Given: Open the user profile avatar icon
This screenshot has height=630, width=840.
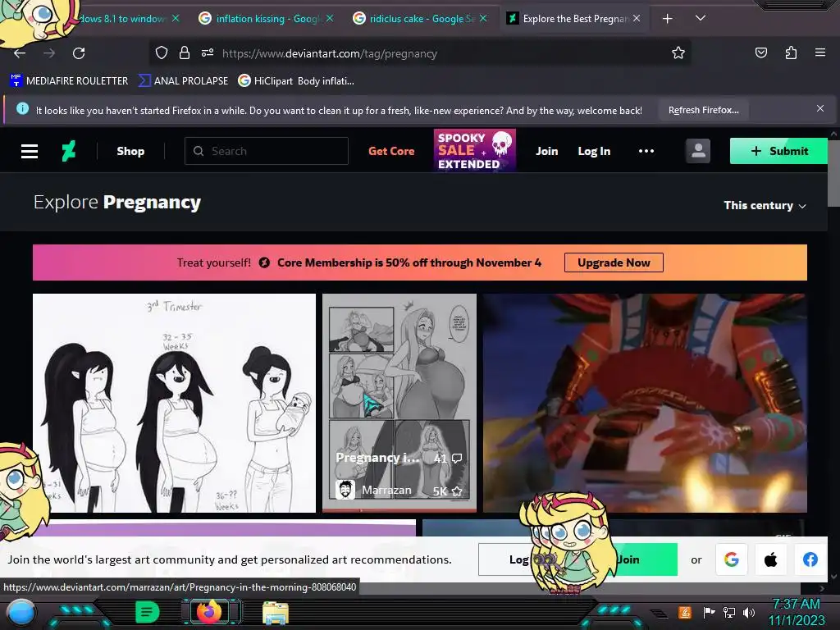Looking at the screenshot, I should pyautogui.click(x=697, y=151).
